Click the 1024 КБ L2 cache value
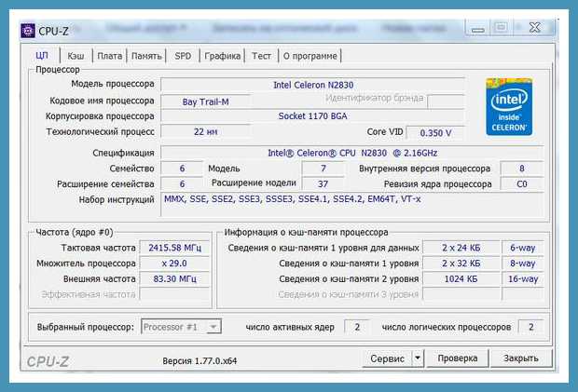The image size is (578, 392). pyautogui.click(x=461, y=278)
